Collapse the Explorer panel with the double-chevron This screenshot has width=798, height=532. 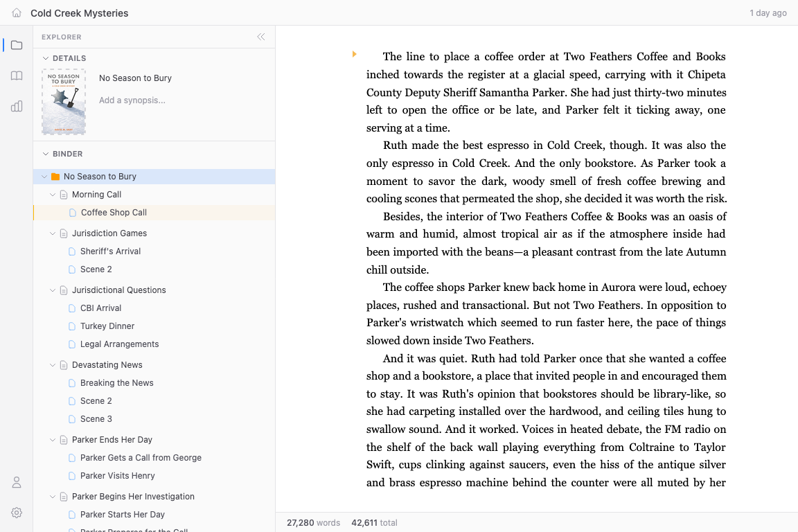pyautogui.click(x=261, y=37)
